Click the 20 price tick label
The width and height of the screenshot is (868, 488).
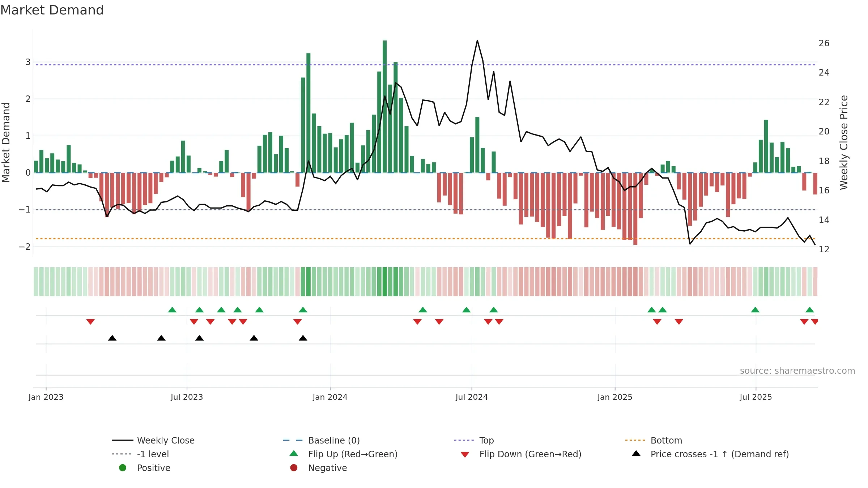tap(824, 132)
